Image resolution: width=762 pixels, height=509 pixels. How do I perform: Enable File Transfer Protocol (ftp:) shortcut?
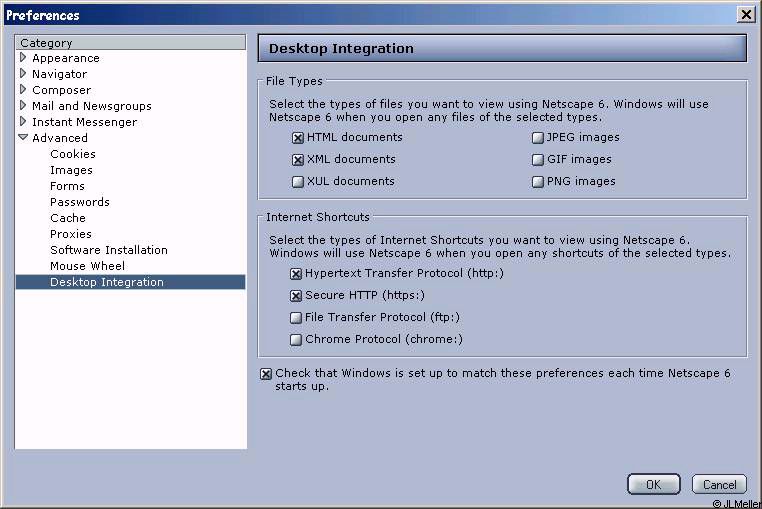click(296, 318)
